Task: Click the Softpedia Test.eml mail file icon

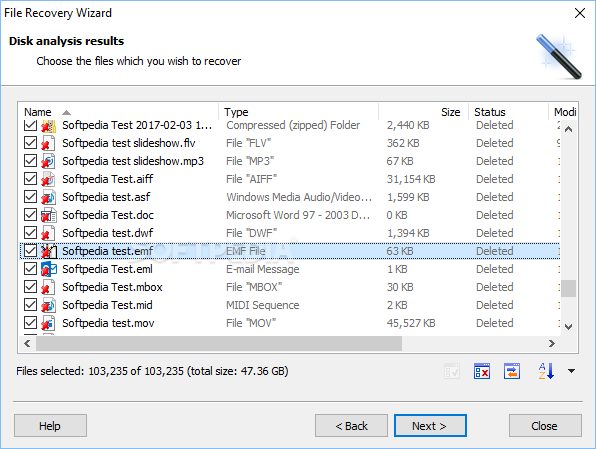Action: coord(49,269)
